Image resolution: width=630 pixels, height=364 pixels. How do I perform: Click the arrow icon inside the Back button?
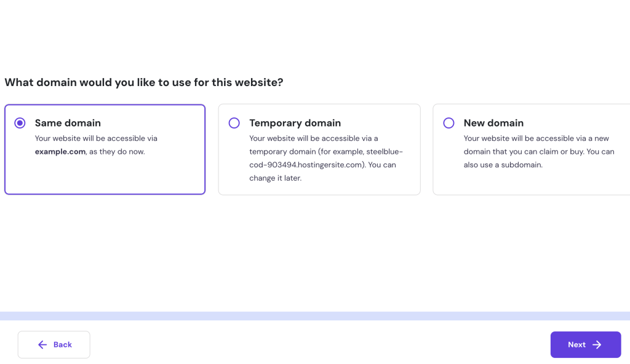(x=42, y=344)
